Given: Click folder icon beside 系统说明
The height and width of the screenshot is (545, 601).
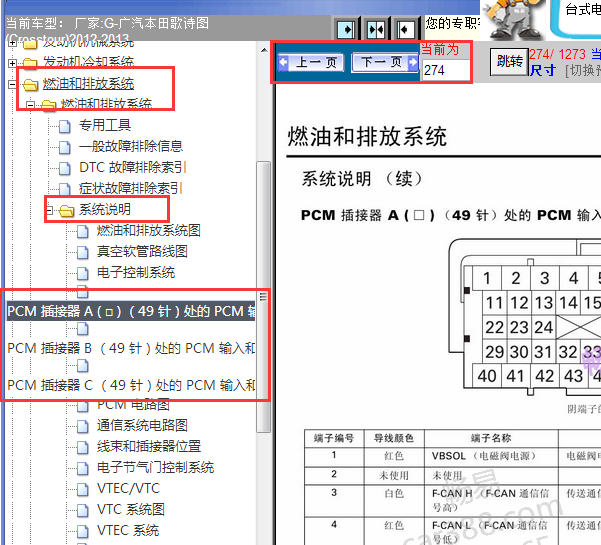Looking at the screenshot, I should 67,210.
